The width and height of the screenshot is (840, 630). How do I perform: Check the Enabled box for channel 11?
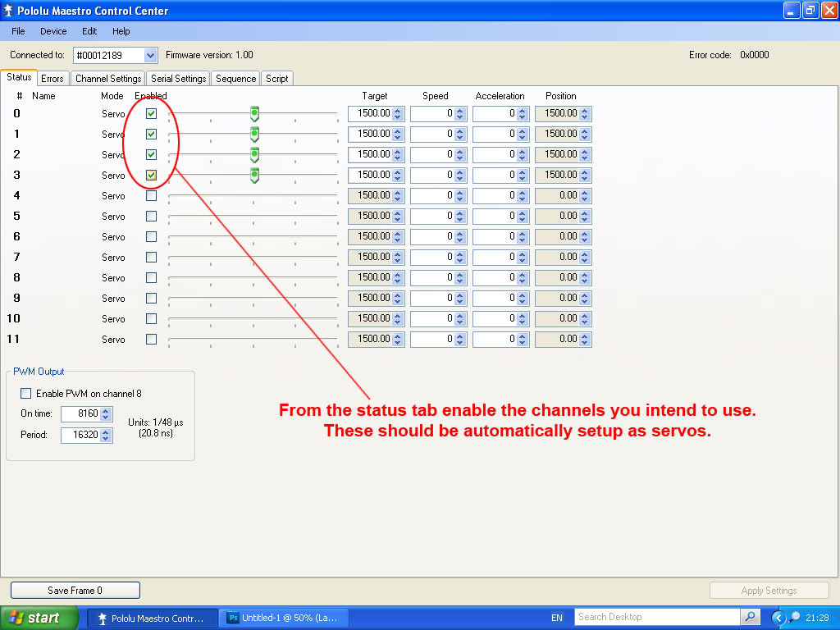pyautogui.click(x=152, y=339)
